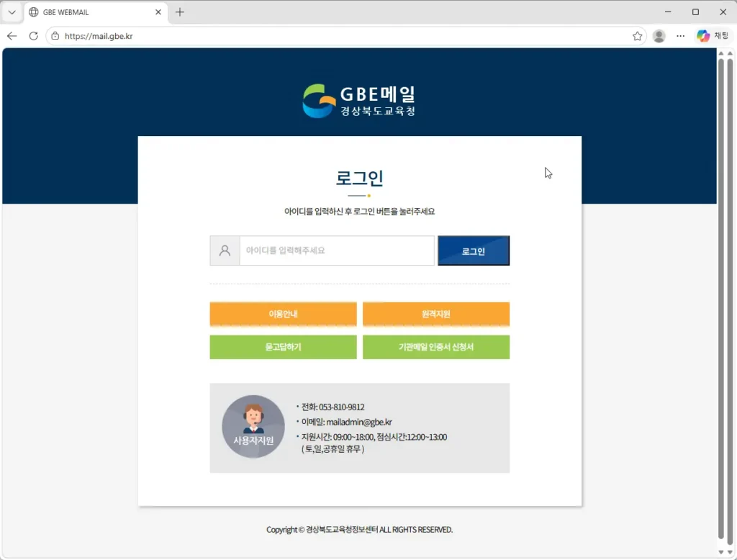Reload the page with refresh icon
737x560 pixels.
[x=33, y=36]
